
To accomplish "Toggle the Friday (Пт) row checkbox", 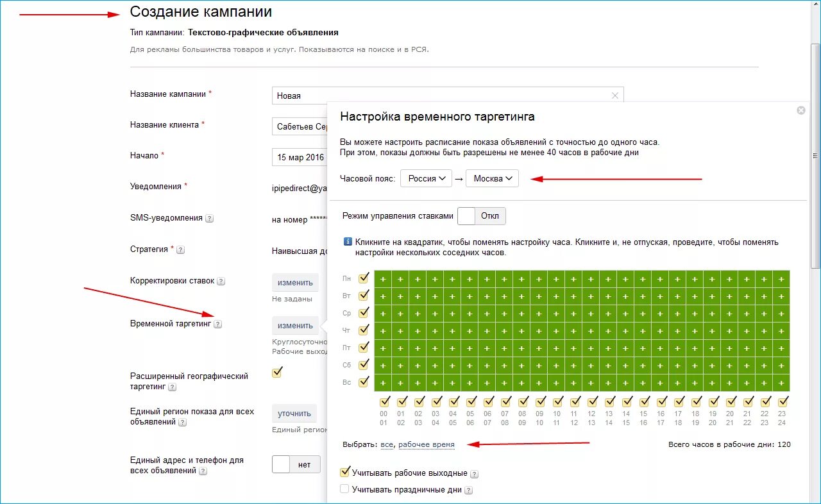I will 364,347.
